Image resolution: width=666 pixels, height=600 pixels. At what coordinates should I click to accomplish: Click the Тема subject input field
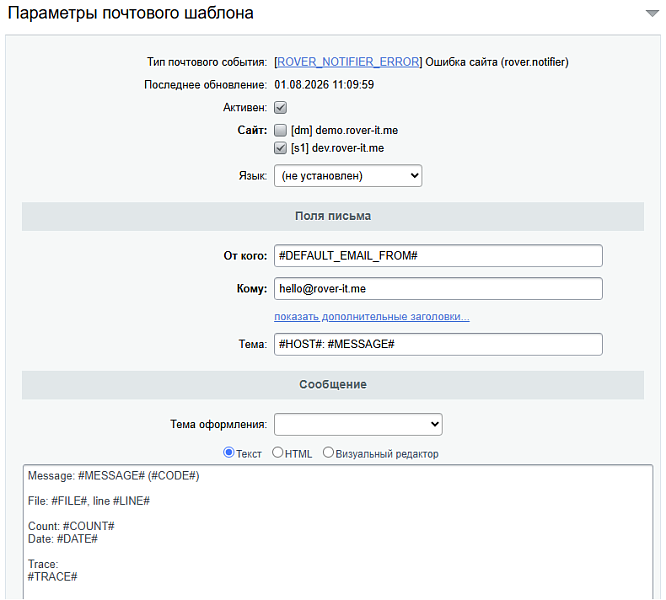pos(438,344)
